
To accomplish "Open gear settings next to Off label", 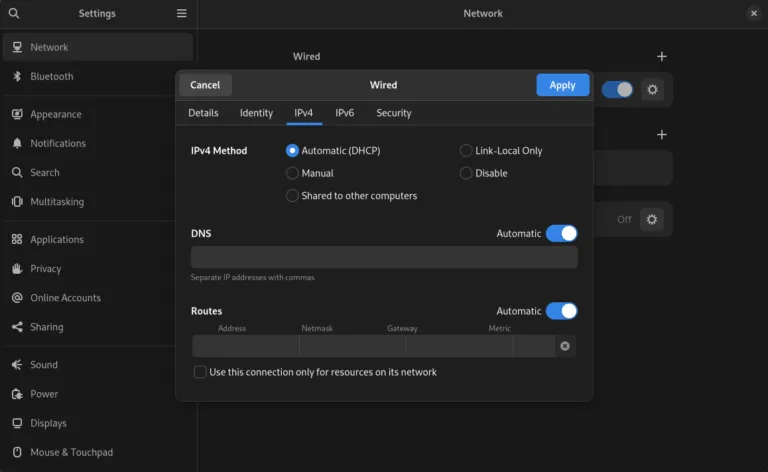I will click(x=652, y=219).
